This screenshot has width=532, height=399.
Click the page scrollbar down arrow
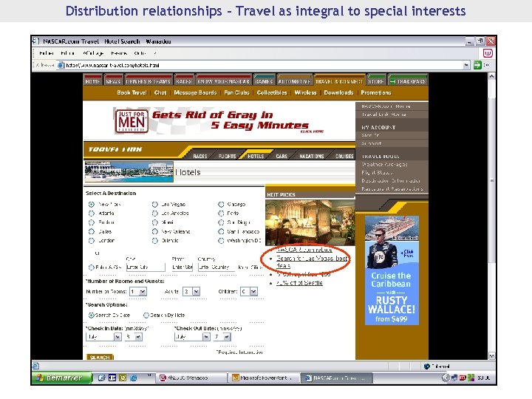(491, 355)
